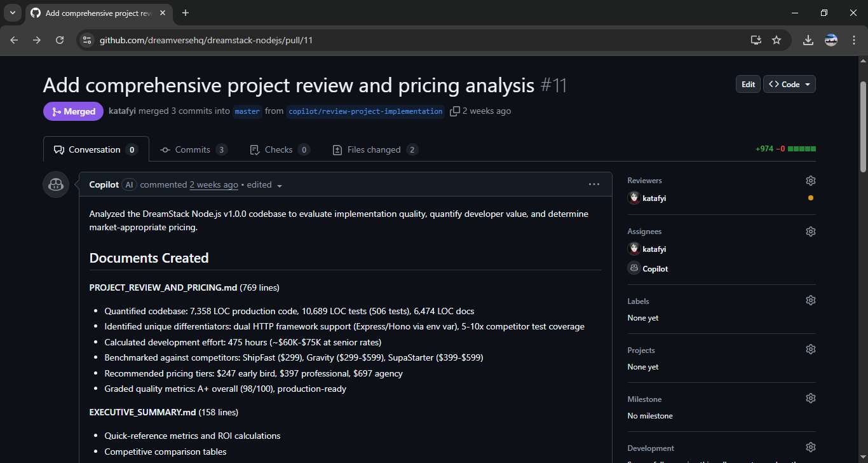Open the edited history dropdown caret
Image resolution: width=868 pixels, height=463 pixels.
pos(280,185)
